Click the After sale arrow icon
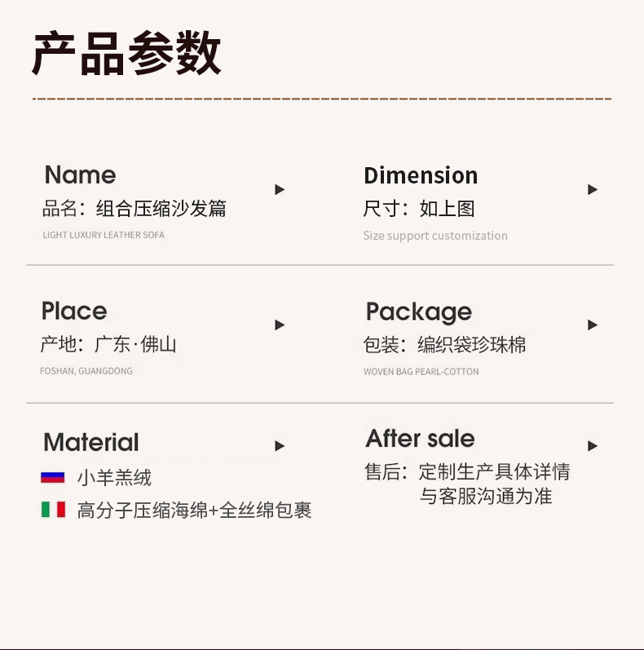The image size is (644, 650). 593,446
